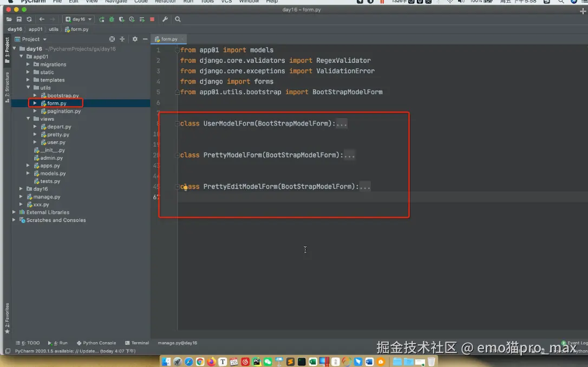
Task: Run with coverage shield icon
Action: (121, 19)
